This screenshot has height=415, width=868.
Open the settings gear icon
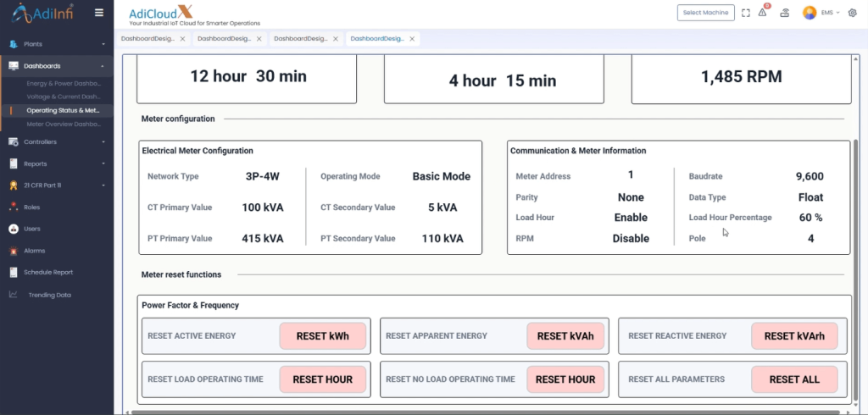point(853,13)
